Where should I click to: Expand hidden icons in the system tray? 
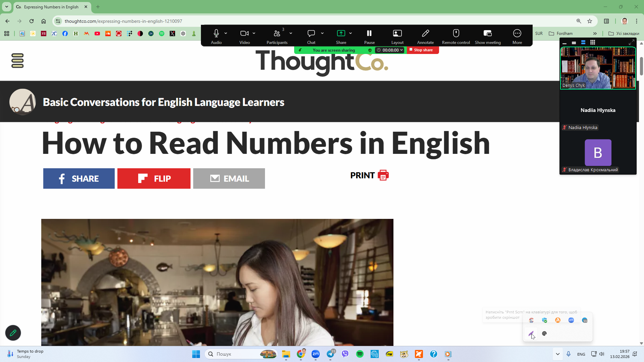[558, 354]
